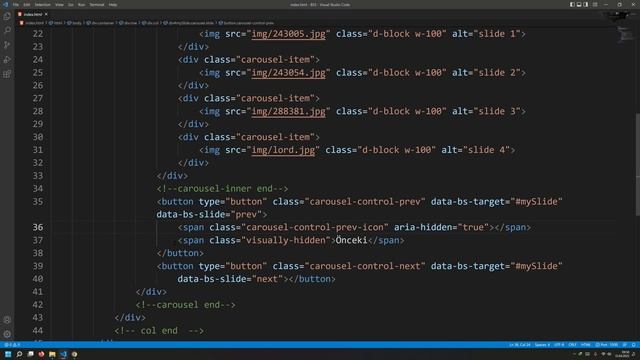Open Ln 36, Col 24 go-to-line status item
The width and height of the screenshot is (640, 360).
[x=520, y=345]
